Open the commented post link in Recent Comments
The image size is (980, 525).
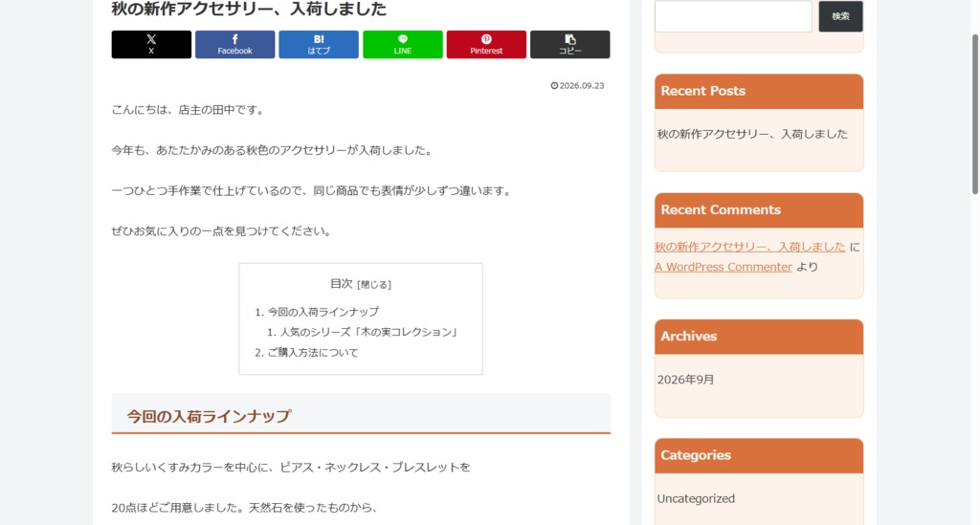tap(750, 247)
